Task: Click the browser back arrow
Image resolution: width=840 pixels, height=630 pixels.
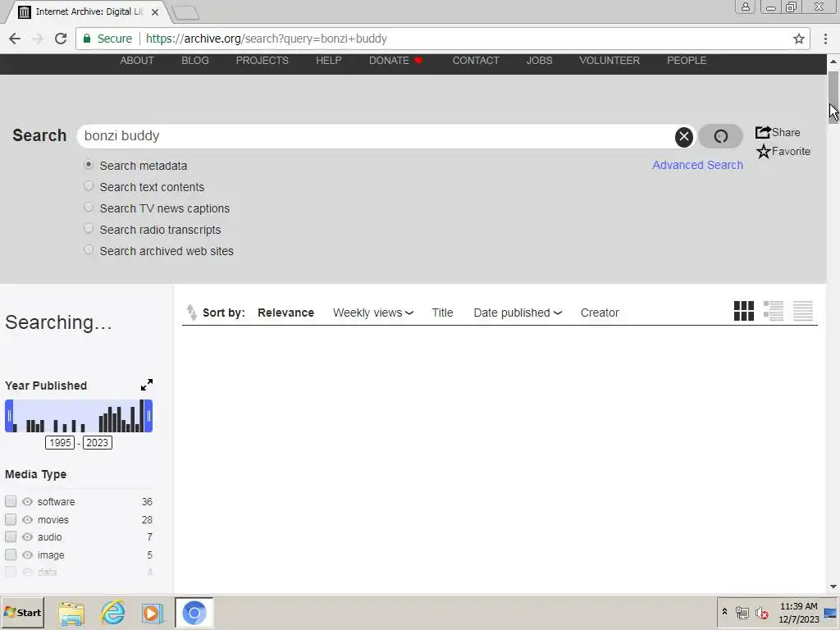Action: point(15,39)
